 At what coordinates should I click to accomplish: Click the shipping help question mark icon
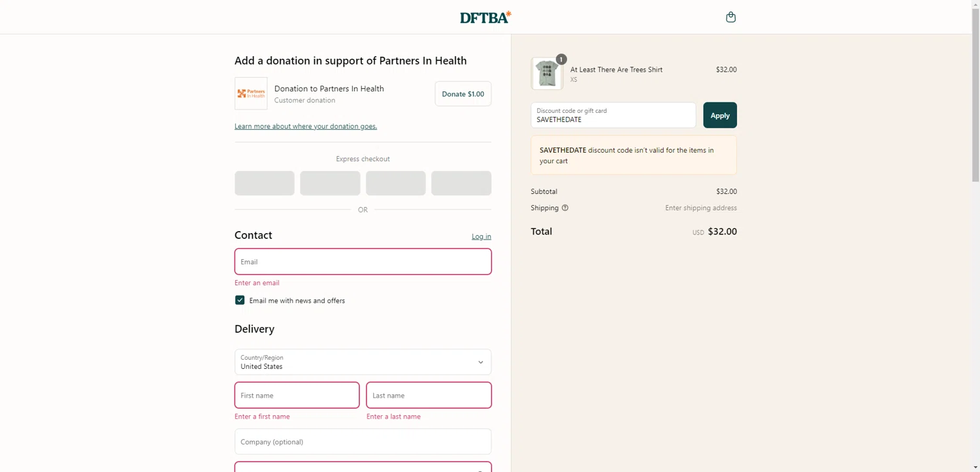point(565,208)
